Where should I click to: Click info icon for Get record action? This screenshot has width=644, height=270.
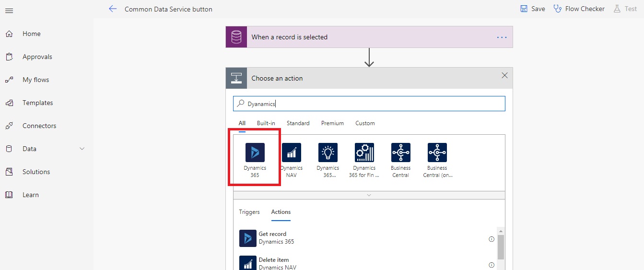(491, 239)
